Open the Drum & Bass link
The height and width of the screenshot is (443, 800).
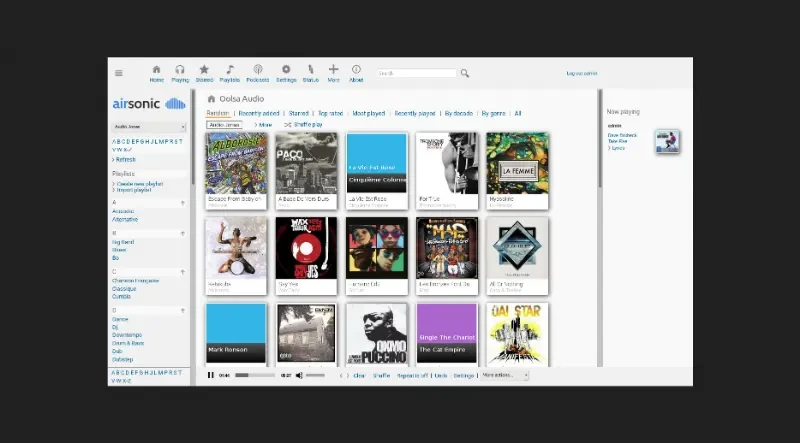[x=128, y=343]
